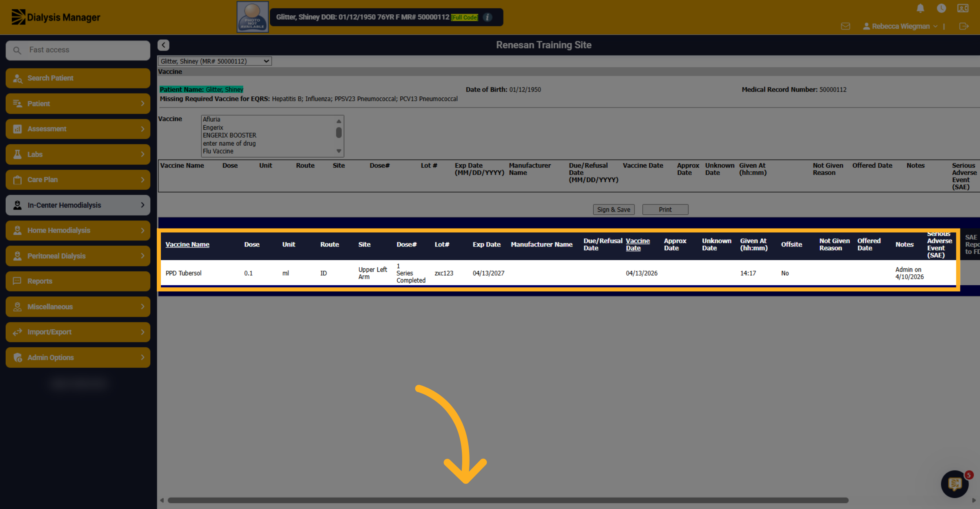Click the Sign & Save button
Screen dimensions: 980x509
pyautogui.click(x=614, y=209)
